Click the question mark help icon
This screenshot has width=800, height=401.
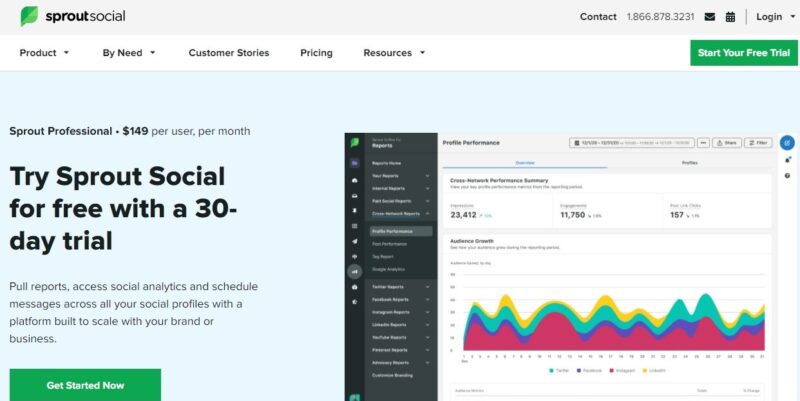787,176
